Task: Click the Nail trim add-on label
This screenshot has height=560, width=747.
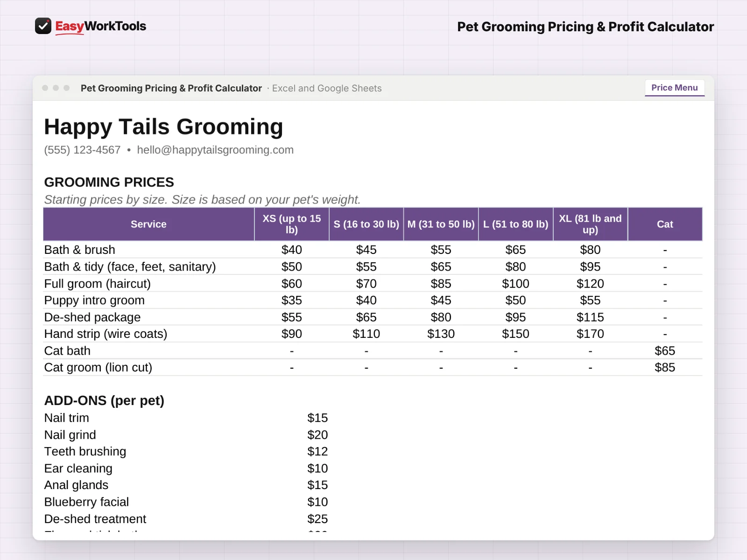Action: click(x=66, y=418)
